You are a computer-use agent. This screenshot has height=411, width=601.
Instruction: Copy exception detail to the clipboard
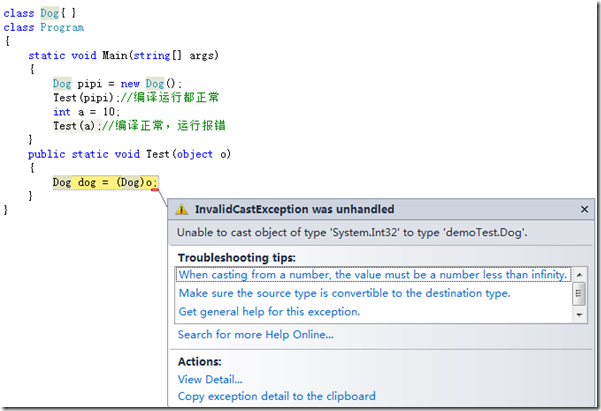[x=277, y=396]
